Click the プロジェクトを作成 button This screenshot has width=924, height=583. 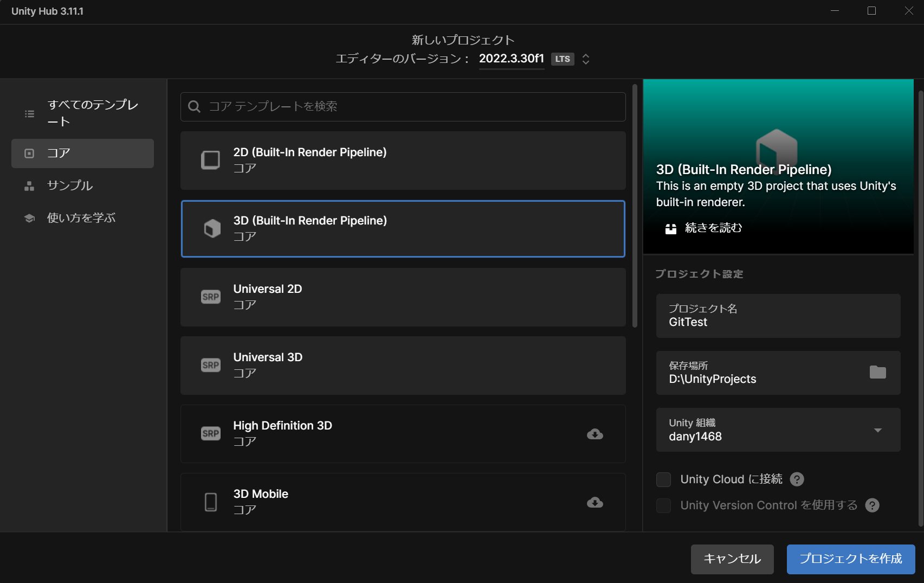(851, 559)
